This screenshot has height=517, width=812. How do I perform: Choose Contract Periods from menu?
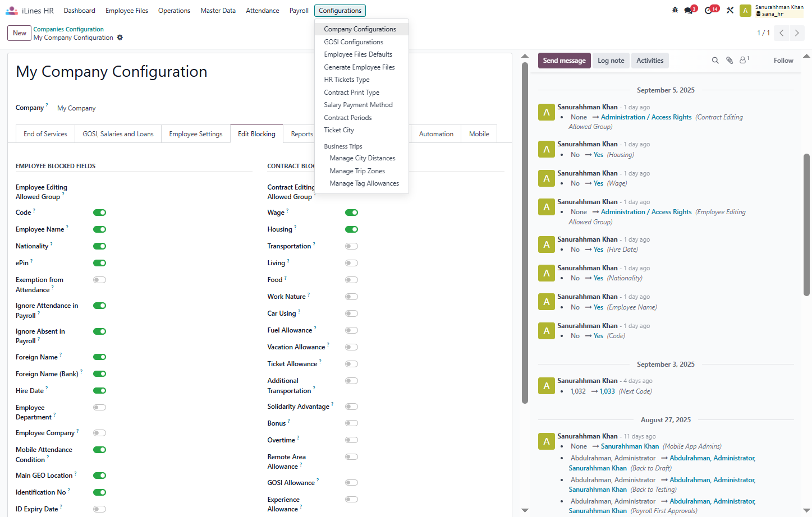[x=361, y=118]
